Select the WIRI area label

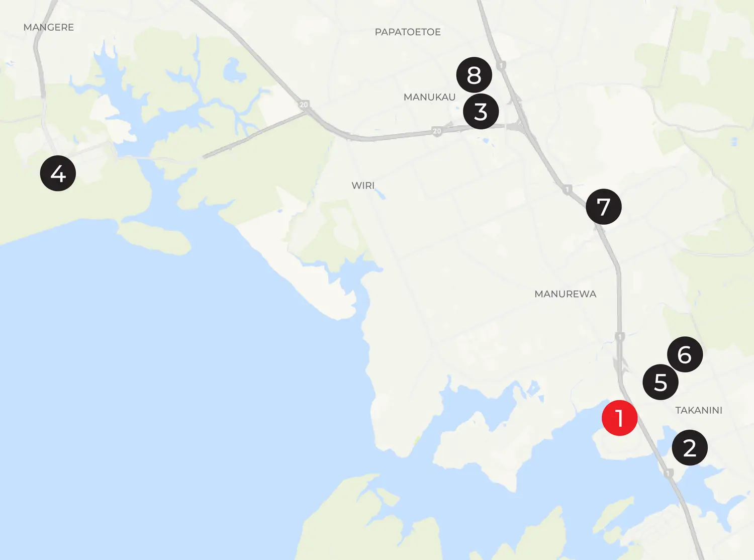click(363, 185)
